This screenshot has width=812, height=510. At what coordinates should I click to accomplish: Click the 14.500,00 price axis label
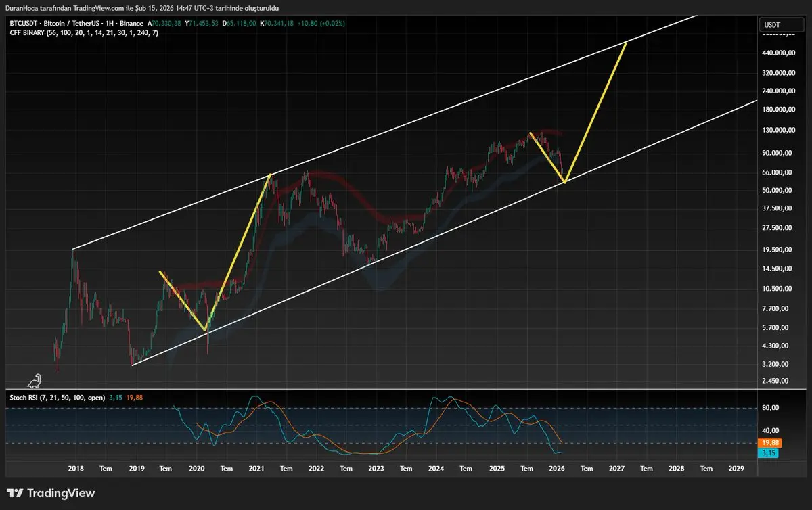tap(778, 269)
